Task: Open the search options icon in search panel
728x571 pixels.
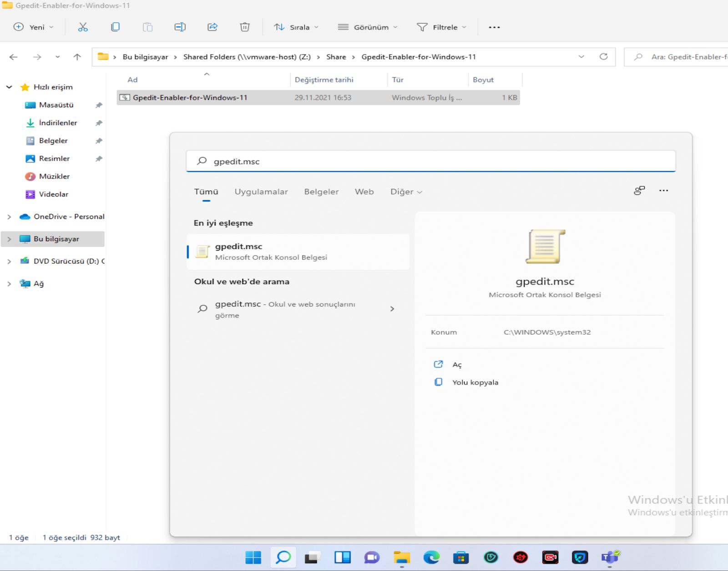Action: pos(639,191)
